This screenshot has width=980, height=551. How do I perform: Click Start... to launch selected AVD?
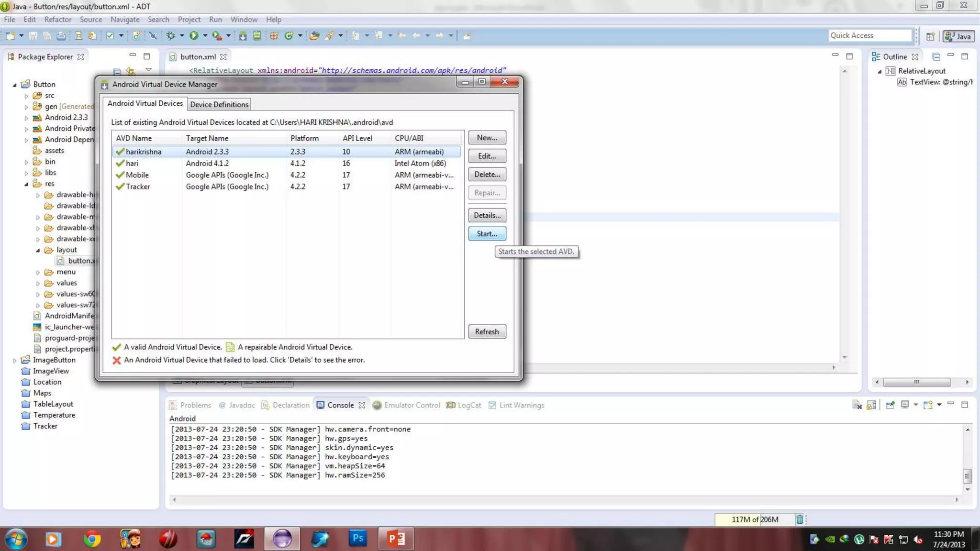487,234
